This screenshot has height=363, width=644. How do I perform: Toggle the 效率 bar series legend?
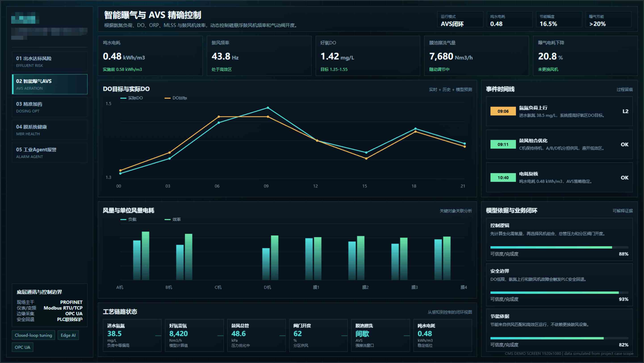tap(173, 219)
